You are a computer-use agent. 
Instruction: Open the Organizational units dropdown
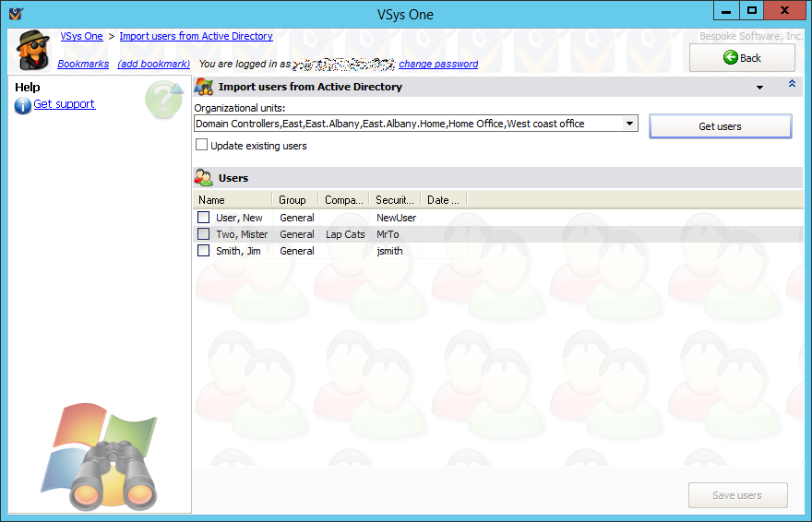629,124
